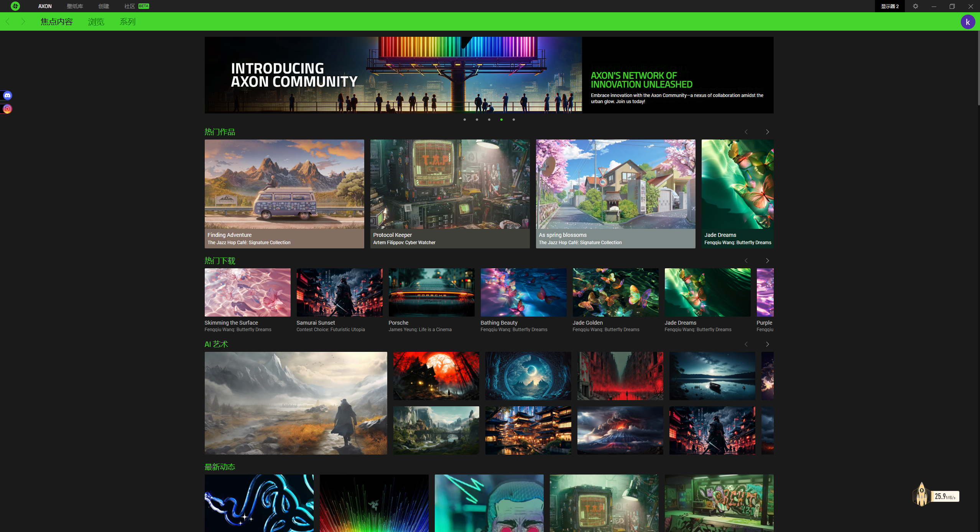
Task: Go forward with the right navigation arrow
Action: coord(23,21)
